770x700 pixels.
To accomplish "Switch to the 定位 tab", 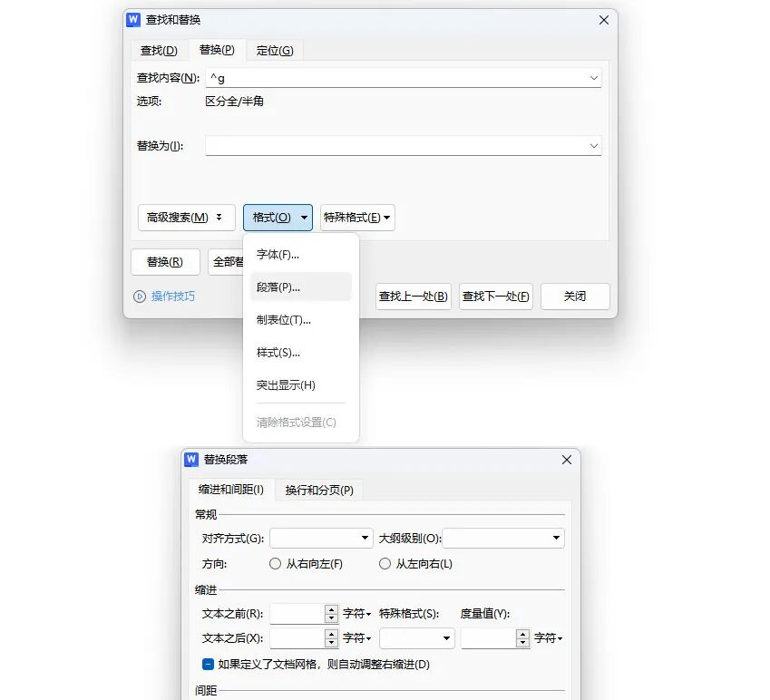I will click(274, 50).
